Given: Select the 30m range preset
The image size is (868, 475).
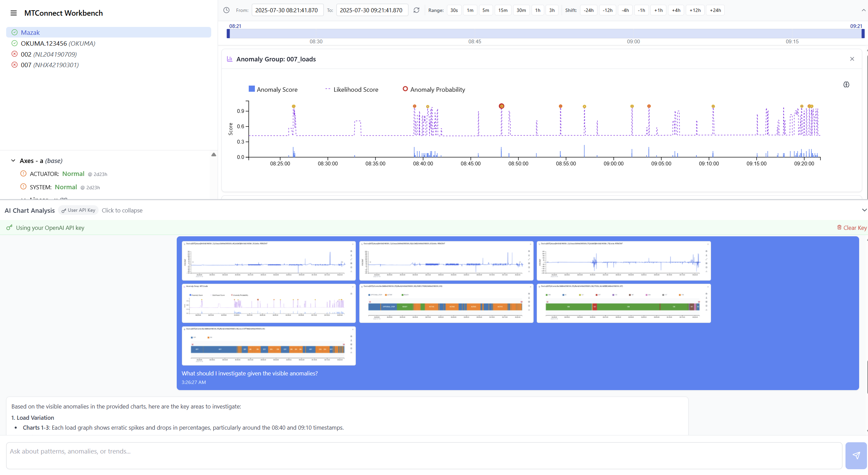Looking at the screenshot, I should point(521,10).
